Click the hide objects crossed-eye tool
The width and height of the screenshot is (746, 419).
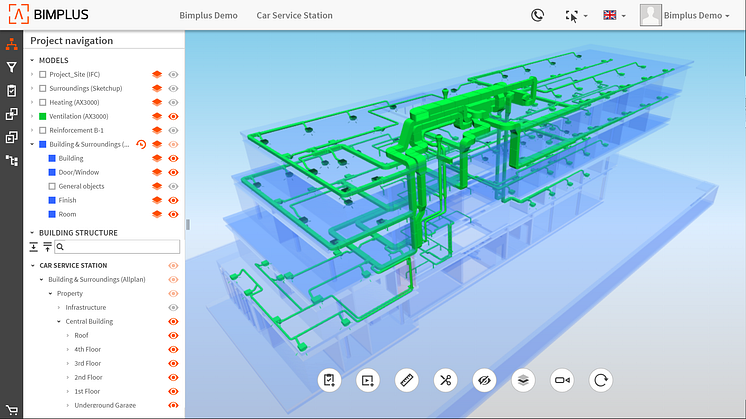click(484, 380)
